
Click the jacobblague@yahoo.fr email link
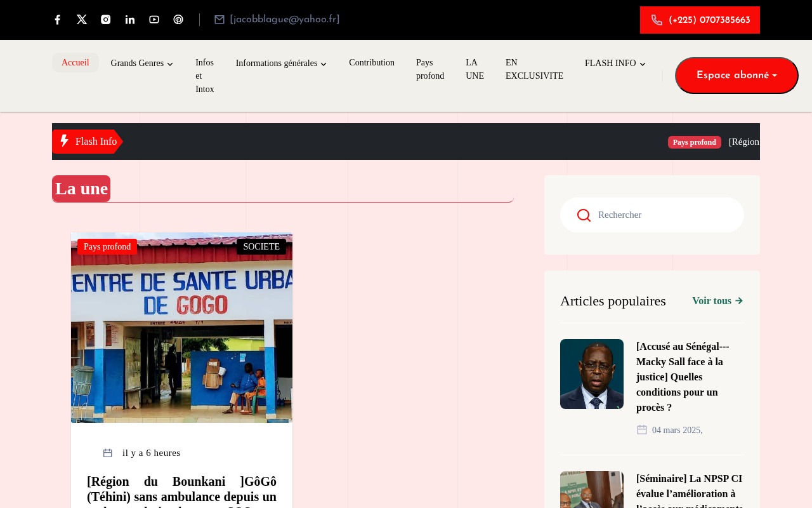point(285,20)
